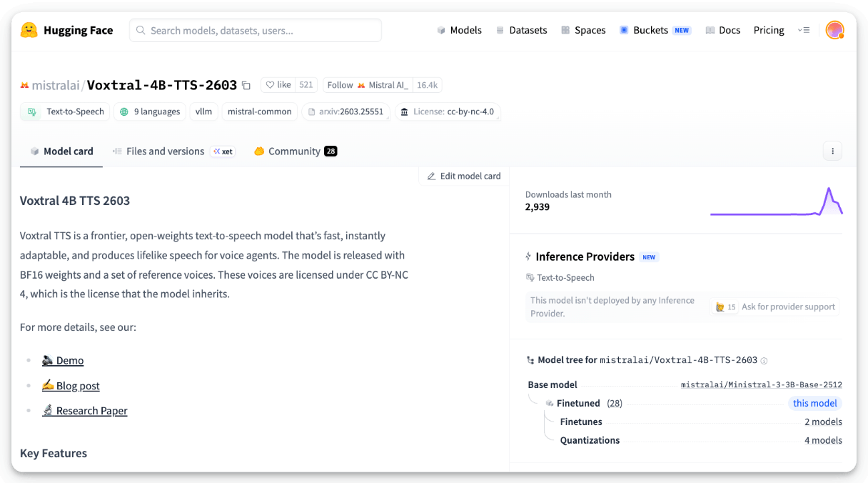868x483 pixels.
Task: Click the search magnifier icon
Action: (141, 31)
